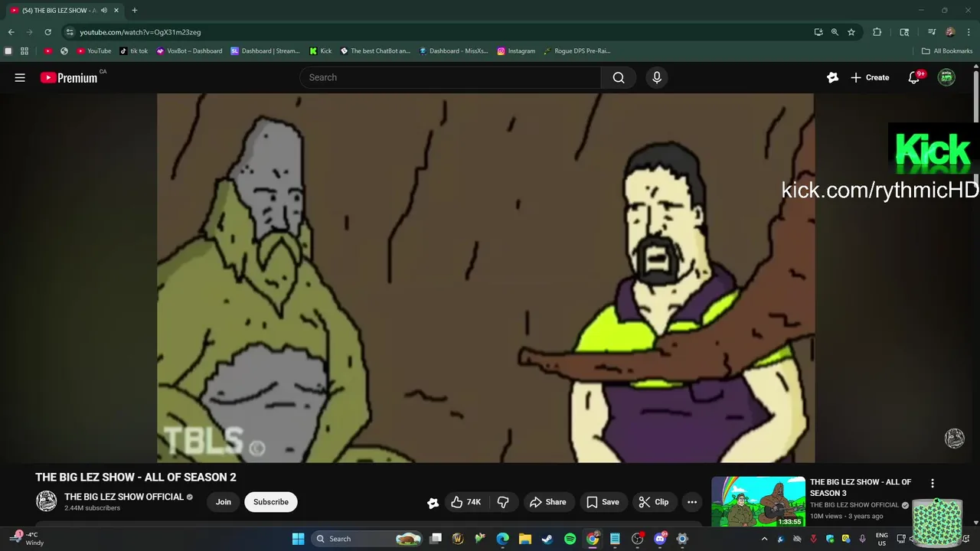Open File Explorer from the taskbar
Image resolution: width=980 pixels, height=551 pixels.
coord(525,539)
